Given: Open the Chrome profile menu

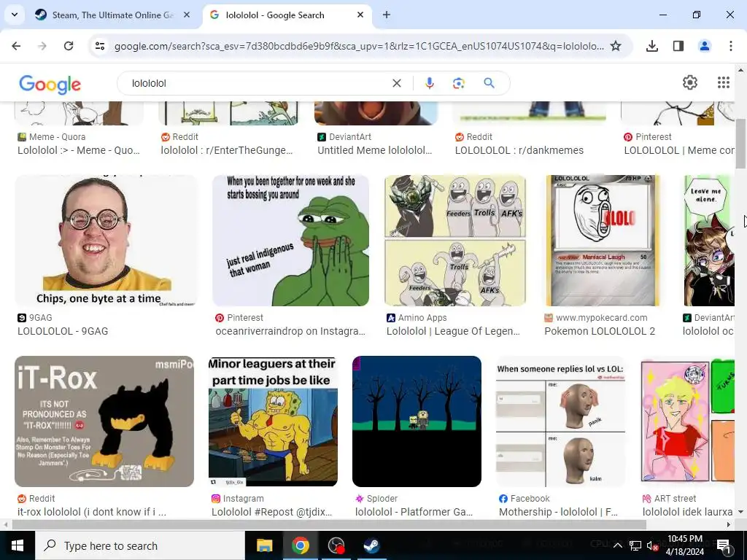Looking at the screenshot, I should coord(705,46).
